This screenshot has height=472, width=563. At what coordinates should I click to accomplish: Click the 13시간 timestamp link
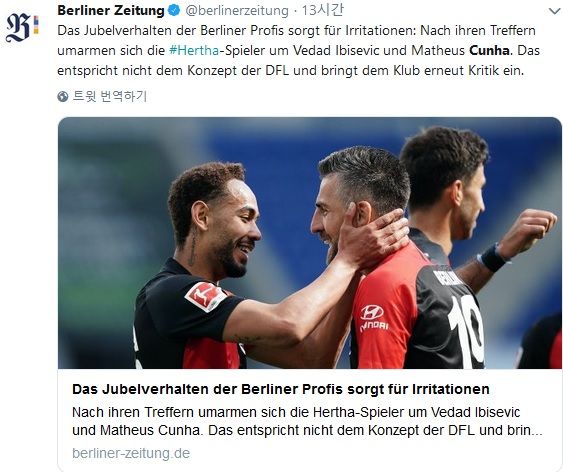point(322,10)
